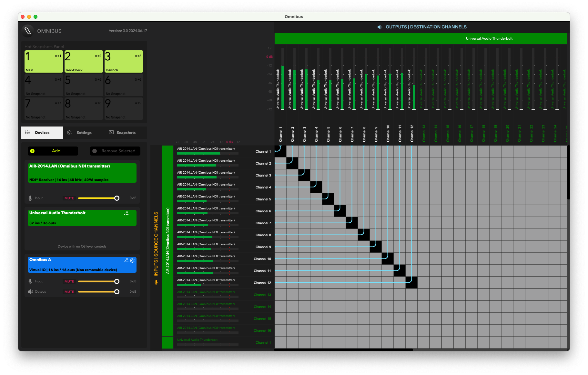This screenshot has width=588, height=375.
Task: Click the Devices tab sliders icon
Action: click(x=27, y=132)
